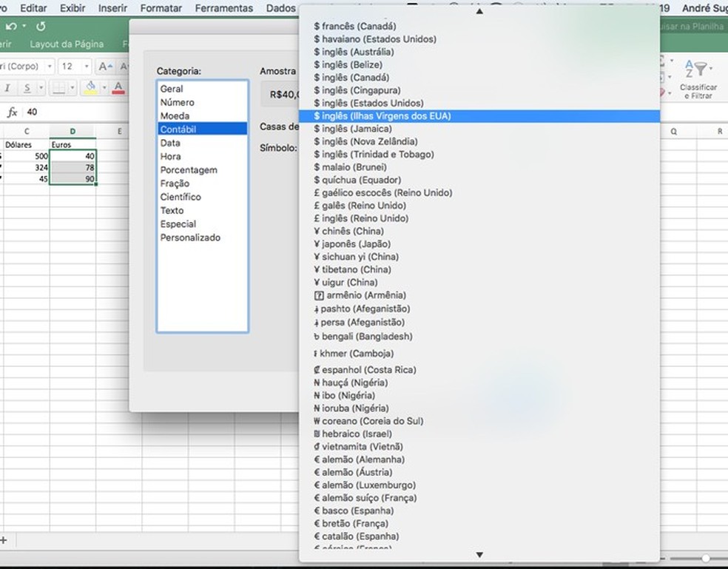728x569 pixels.
Task: Select '£ inglês (Reino Unido)' currency option
Action: coord(360,218)
